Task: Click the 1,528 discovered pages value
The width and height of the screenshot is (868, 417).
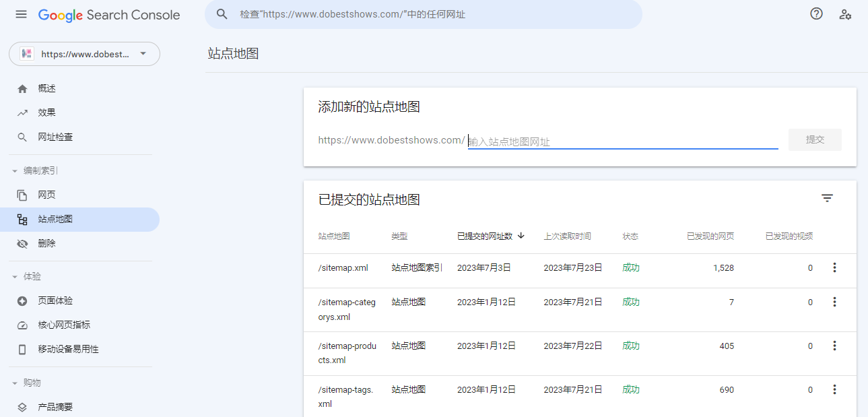Action: coord(723,267)
